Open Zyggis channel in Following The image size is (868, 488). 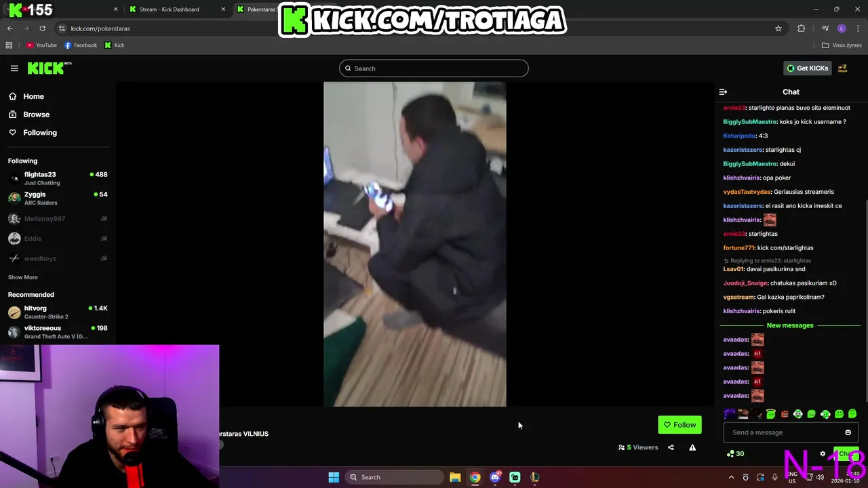click(58, 198)
